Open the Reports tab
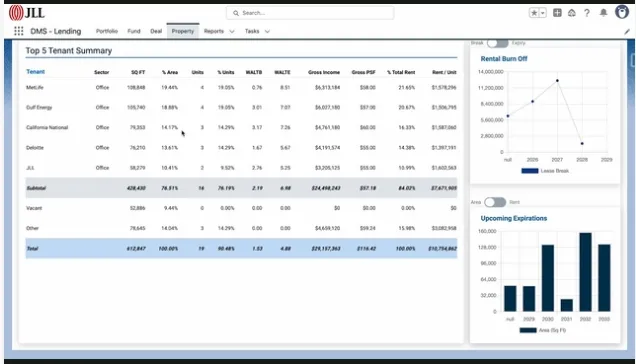636x364 pixels. (214, 31)
